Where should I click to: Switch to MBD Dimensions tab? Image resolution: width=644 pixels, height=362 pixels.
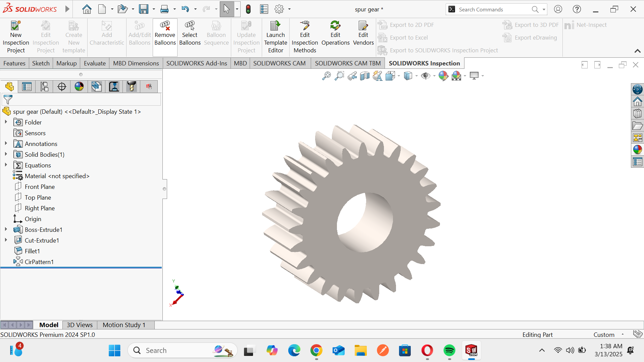(136, 63)
